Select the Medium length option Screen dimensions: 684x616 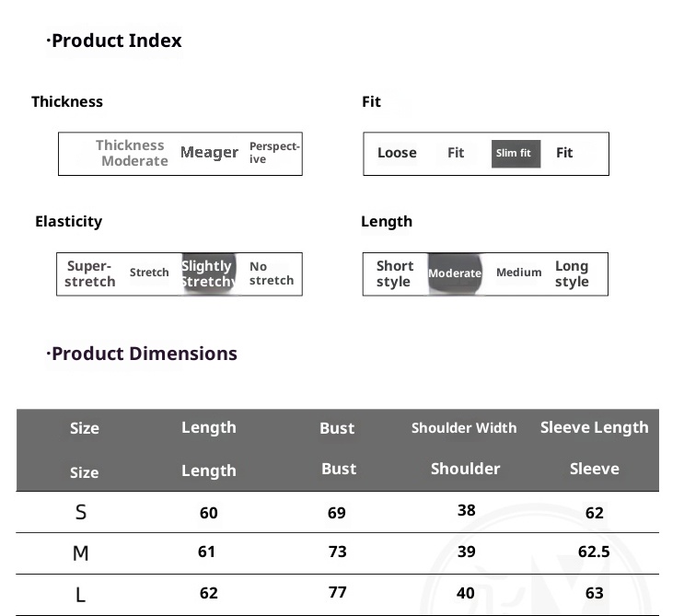(518, 273)
